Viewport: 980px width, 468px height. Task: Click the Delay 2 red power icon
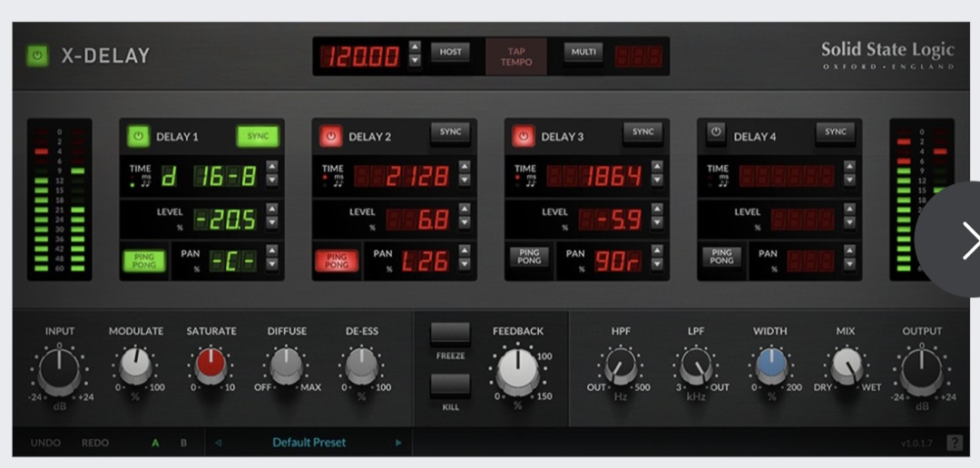click(330, 136)
